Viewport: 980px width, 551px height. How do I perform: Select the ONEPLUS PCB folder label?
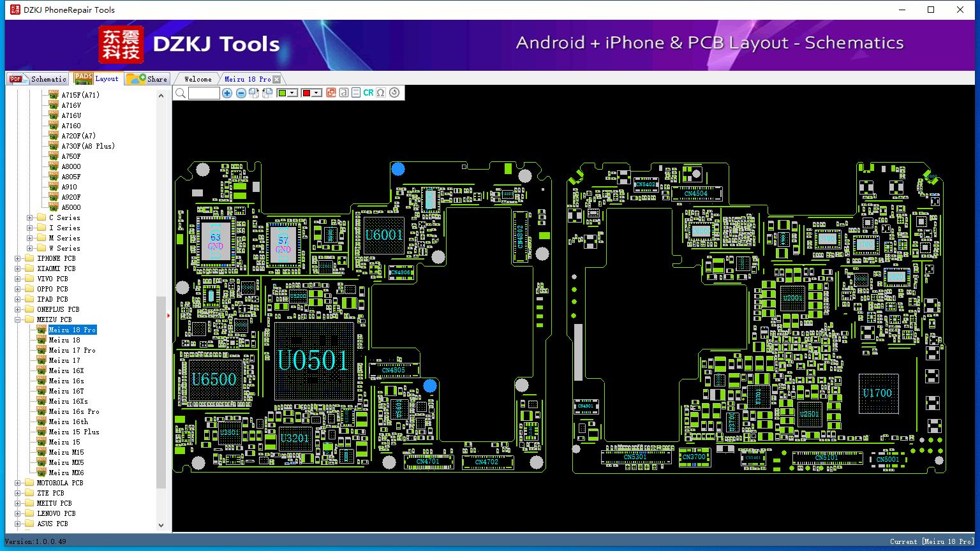(58, 309)
